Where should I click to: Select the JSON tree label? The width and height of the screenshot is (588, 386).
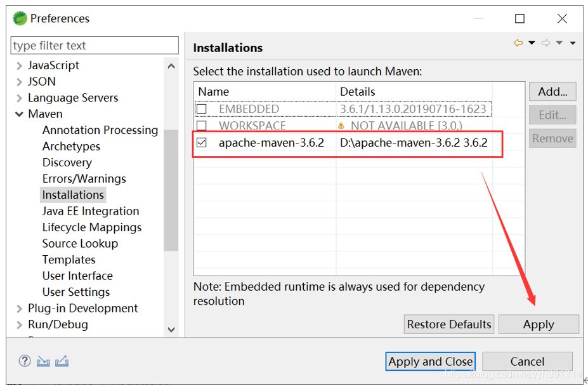[42, 81]
